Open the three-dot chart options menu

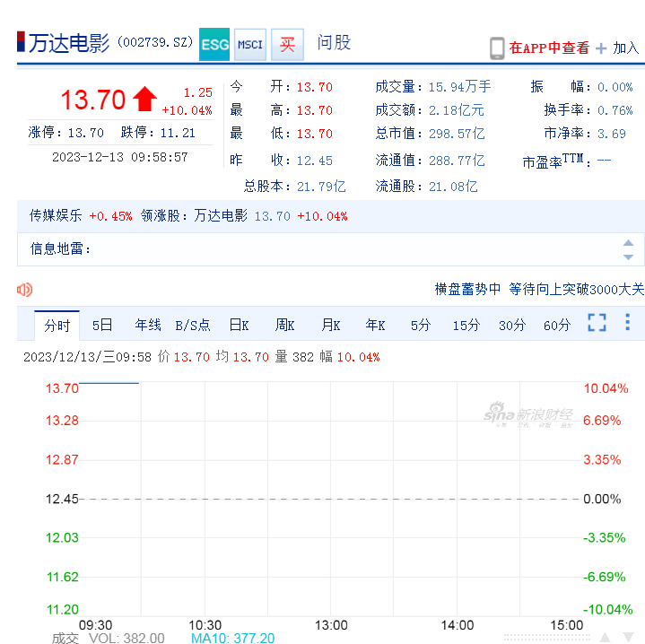(627, 322)
